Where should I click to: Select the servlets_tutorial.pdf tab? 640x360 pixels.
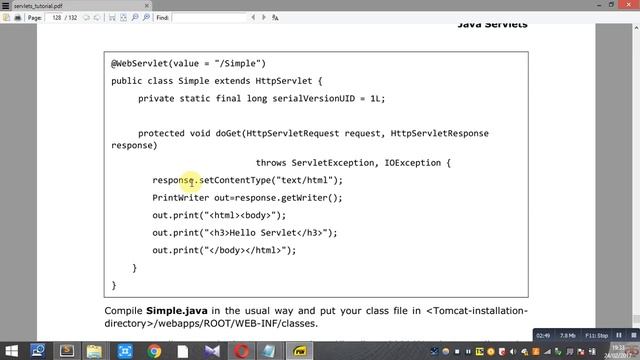pyautogui.click(x=78, y=6)
